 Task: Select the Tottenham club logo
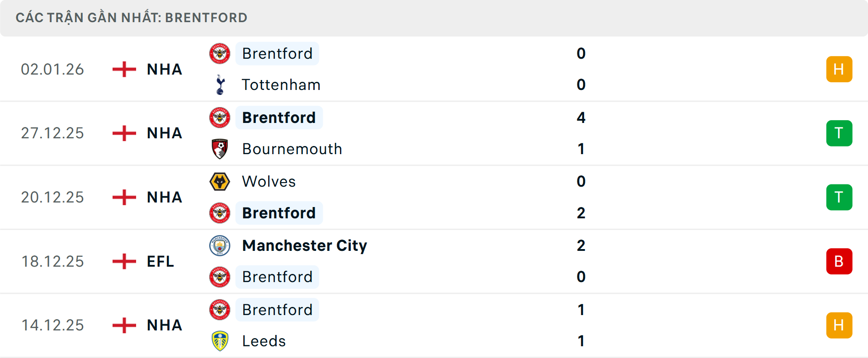click(220, 85)
